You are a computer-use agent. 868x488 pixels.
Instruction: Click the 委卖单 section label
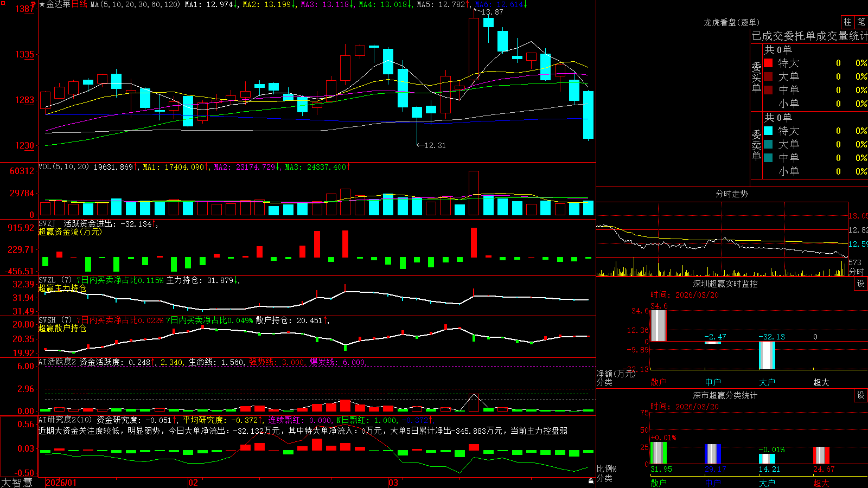click(x=756, y=145)
